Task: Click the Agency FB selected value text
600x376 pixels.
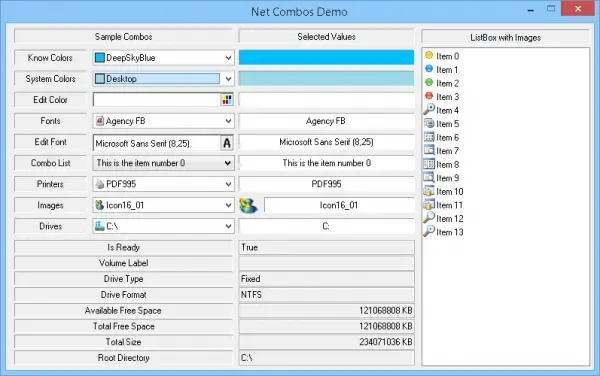Action: pos(326,121)
